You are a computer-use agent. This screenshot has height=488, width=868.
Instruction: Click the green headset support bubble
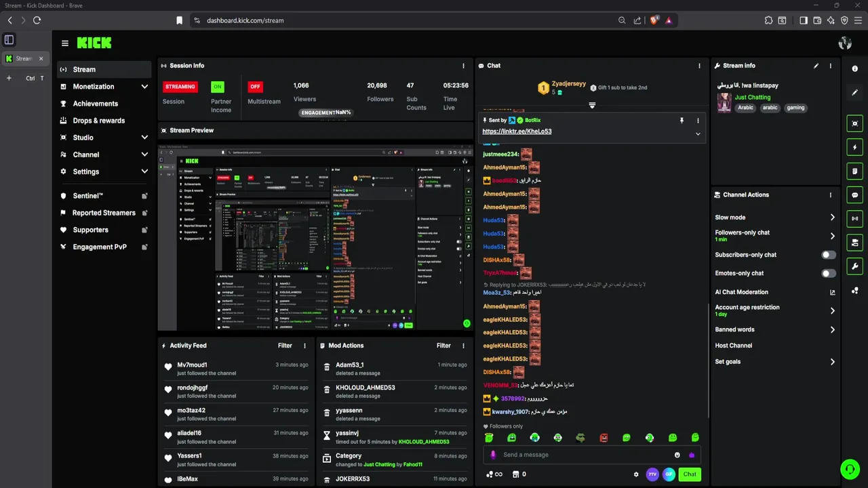point(850,469)
